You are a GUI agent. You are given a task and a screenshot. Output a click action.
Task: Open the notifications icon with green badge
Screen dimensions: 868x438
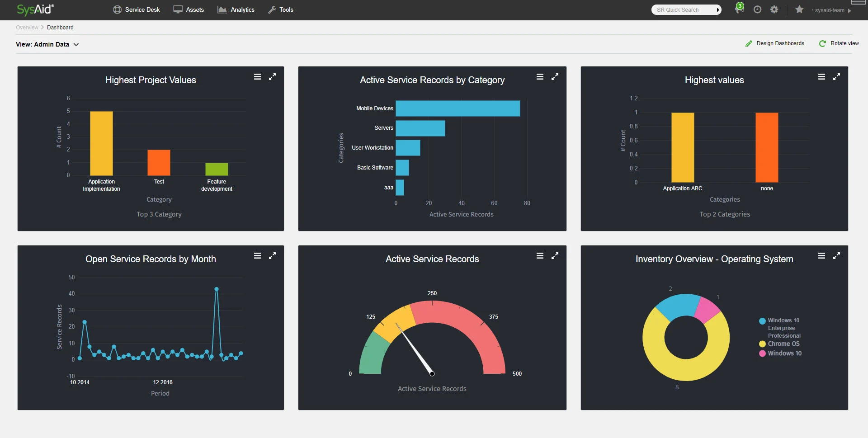pyautogui.click(x=739, y=9)
